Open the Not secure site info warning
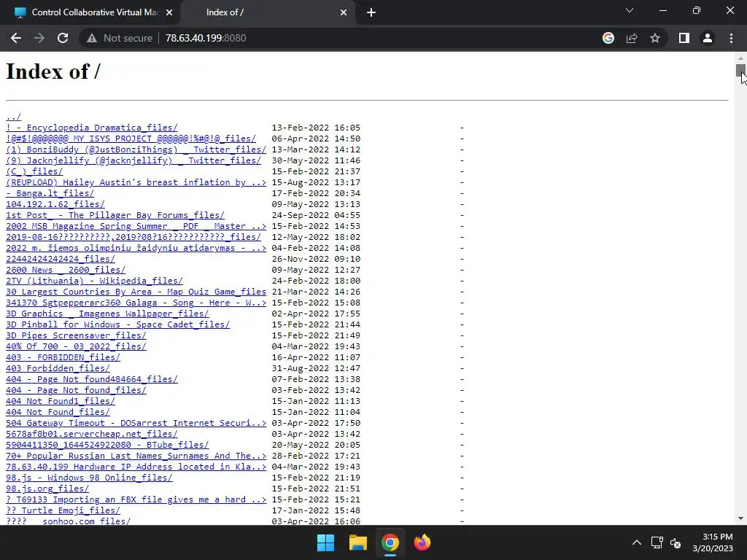Screen dimensions: 747x560 (120, 38)
